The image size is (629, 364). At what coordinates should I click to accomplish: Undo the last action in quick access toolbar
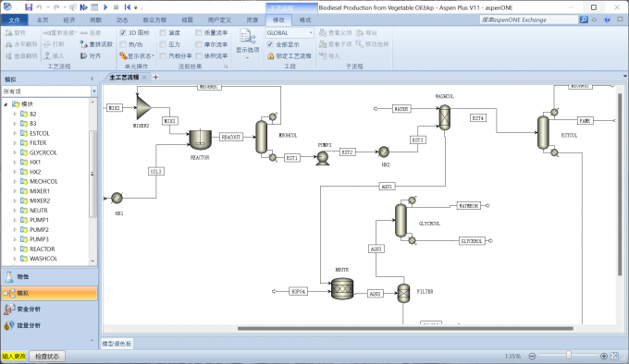click(x=39, y=7)
